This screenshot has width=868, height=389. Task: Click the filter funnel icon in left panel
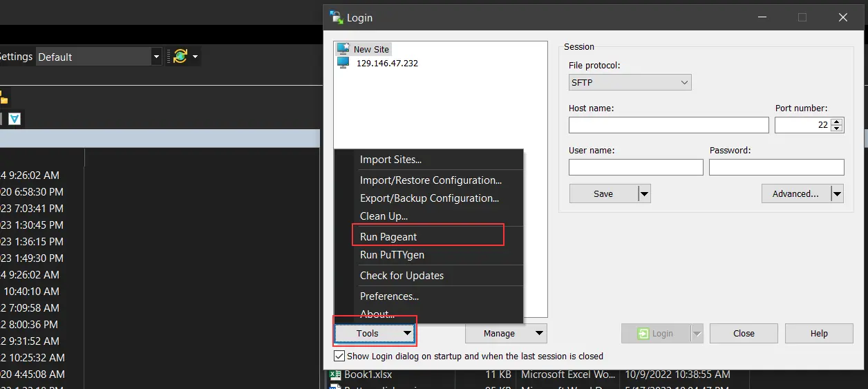click(14, 119)
